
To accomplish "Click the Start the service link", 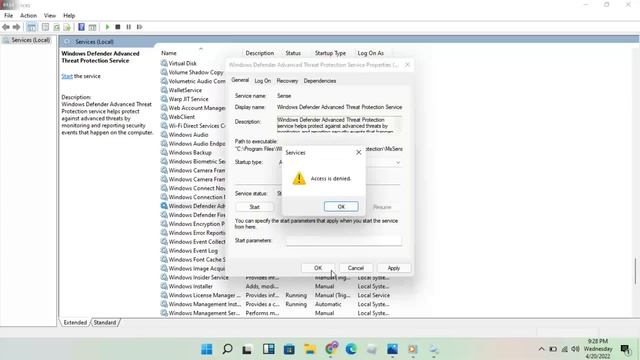I will click(x=67, y=76).
